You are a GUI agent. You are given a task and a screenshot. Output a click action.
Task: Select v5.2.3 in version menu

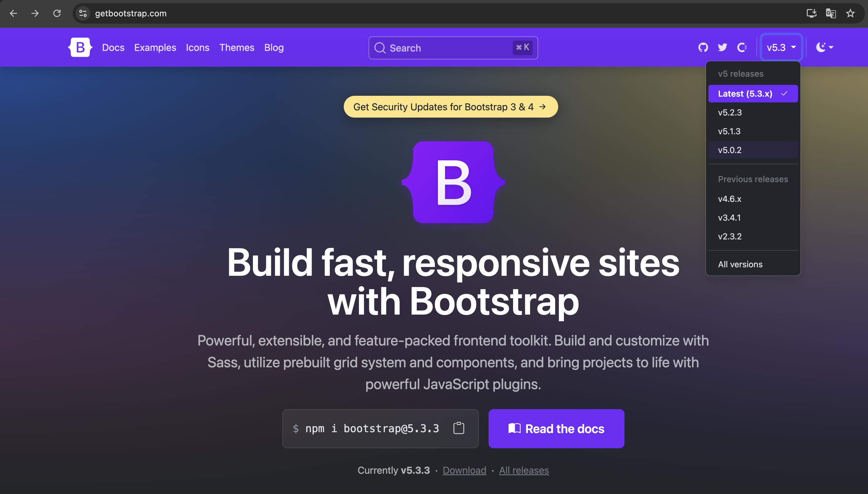753,112
